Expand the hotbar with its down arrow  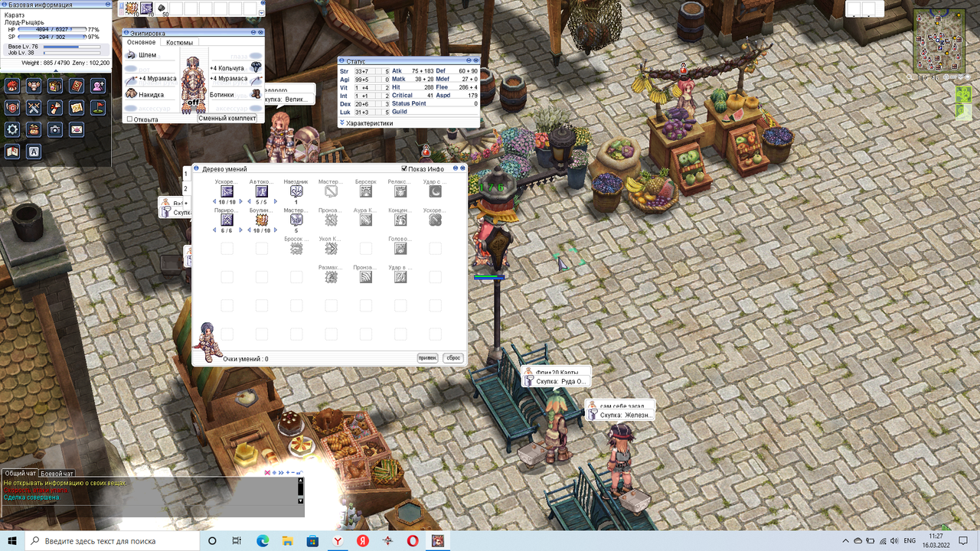(x=262, y=12)
